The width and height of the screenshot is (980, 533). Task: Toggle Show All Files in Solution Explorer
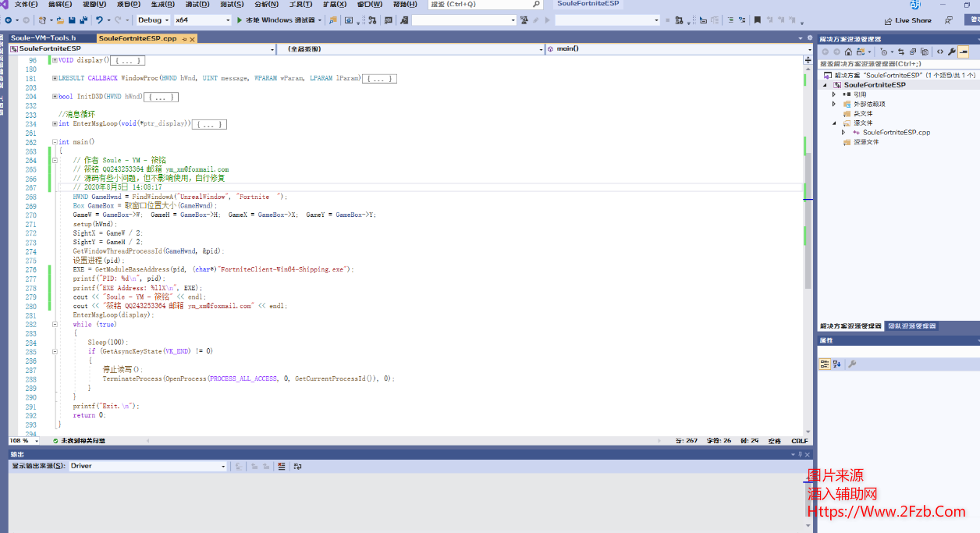(926, 52)
